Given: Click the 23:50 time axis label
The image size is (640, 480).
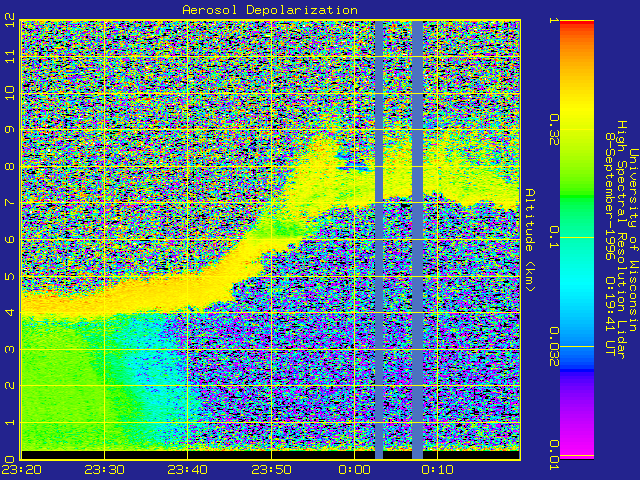Looking at the screenshot, I should point(271,469).
